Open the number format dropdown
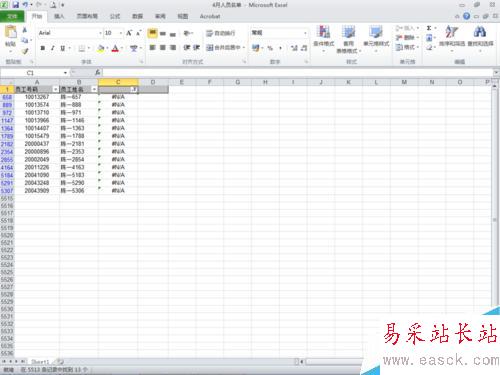Screen dimensions: 500x375 tap(305, 33)
